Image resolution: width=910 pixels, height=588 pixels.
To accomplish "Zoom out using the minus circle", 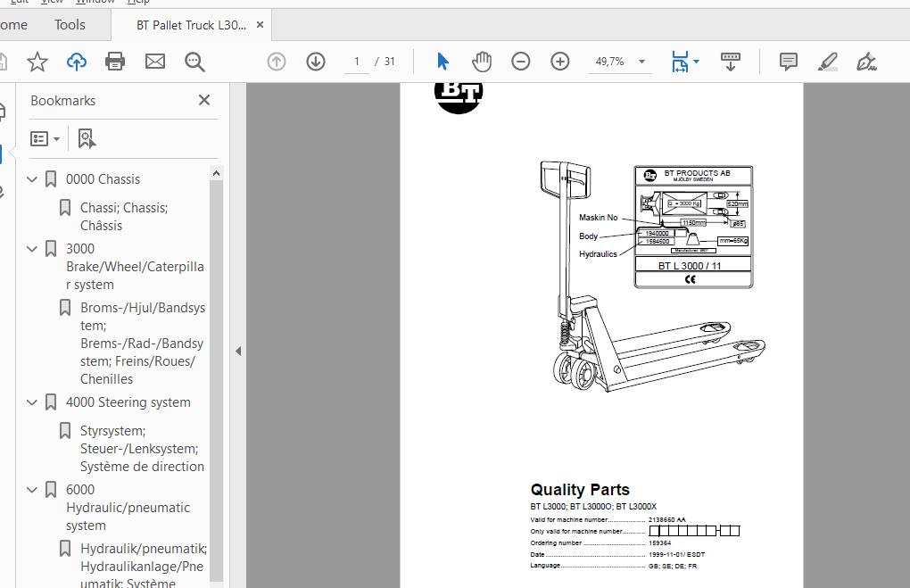I will click(x=521, y=62).
